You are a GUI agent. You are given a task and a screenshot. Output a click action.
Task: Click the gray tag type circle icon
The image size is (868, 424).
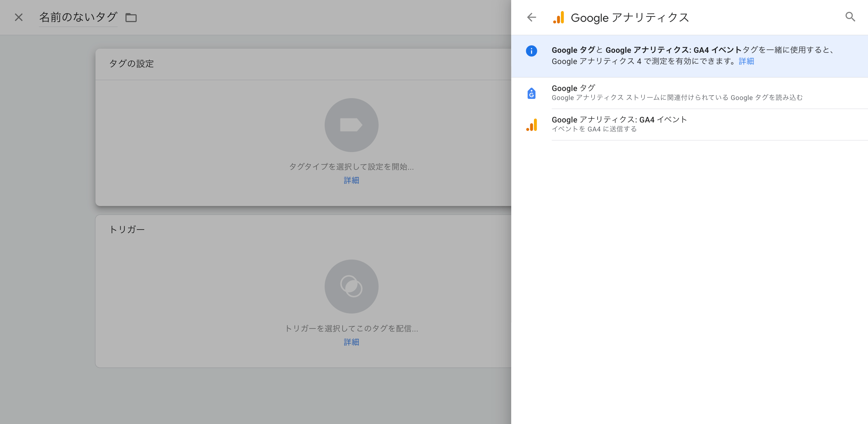pos(351,125)
